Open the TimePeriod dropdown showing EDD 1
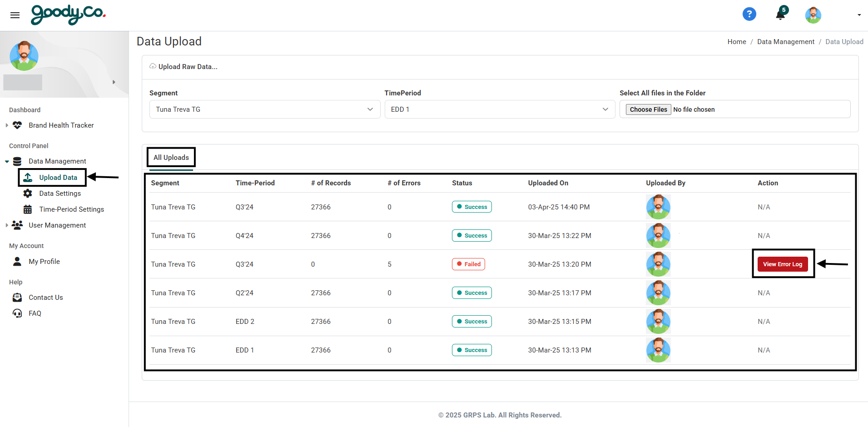This screenshot has height=427, width=868. (x=499, y=109)
